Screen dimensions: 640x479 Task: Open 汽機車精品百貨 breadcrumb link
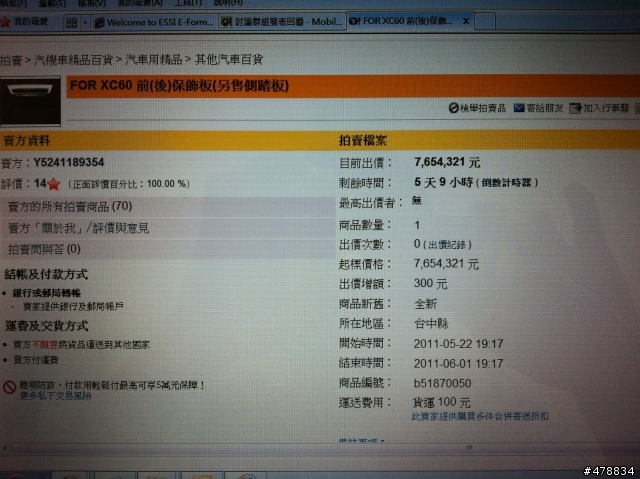click(x=73, y=60)
